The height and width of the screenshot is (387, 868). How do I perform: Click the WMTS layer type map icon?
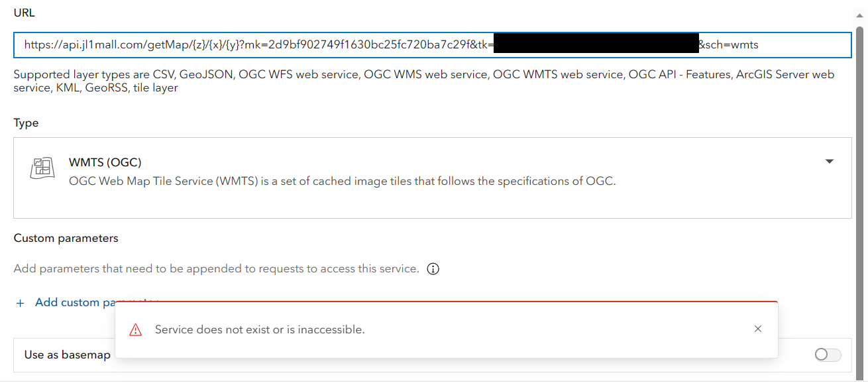click(x=41, y=169)
